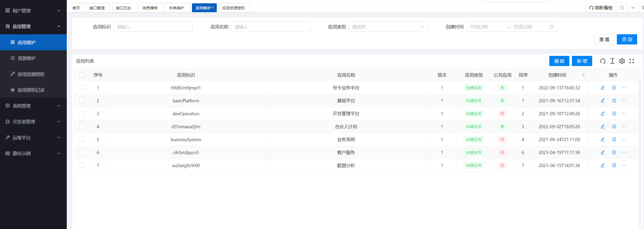Open more actions ellipsis for 业务系统 row
The image size is (644, 229).
point(624,139)
